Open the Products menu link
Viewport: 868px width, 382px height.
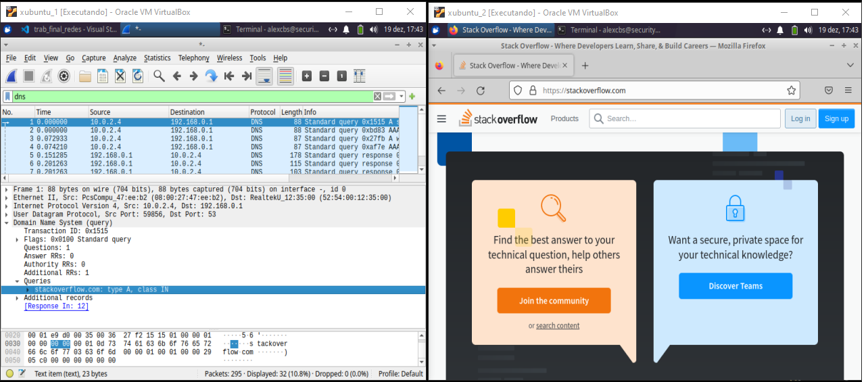[x=564, y=119]
